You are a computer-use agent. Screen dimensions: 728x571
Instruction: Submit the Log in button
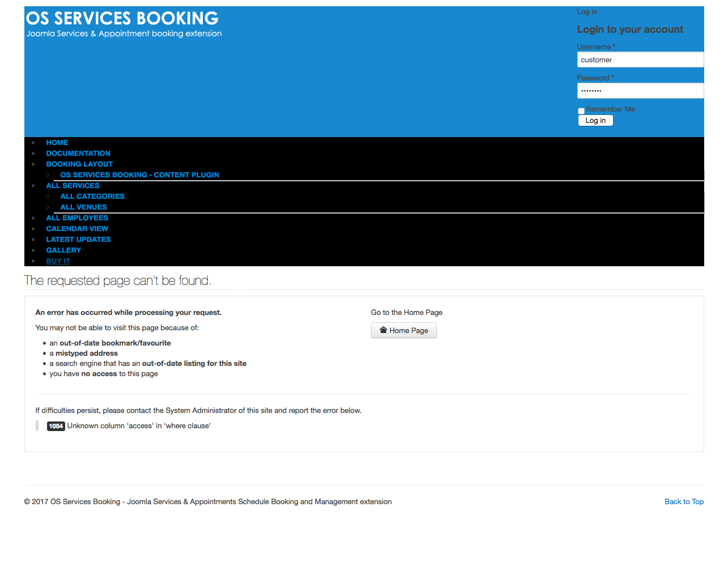tap(595, 120)
